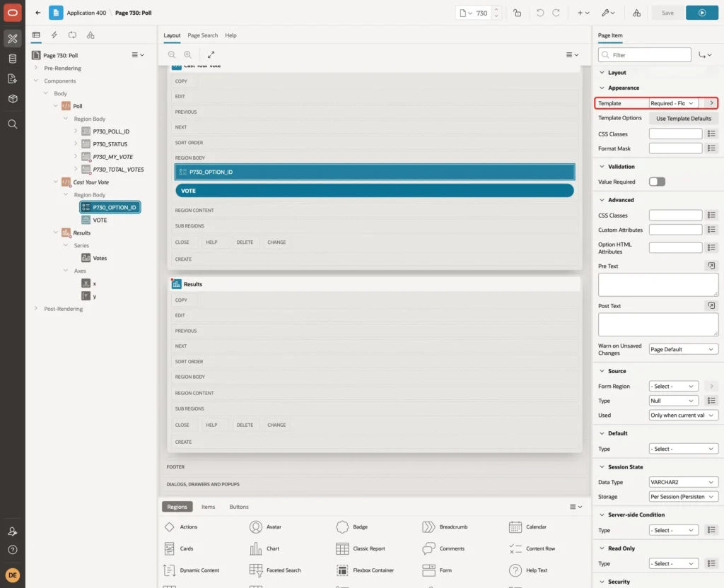Open the App Builder sidebar icon
Viewport: 724px width, 588px height.
point(13,39)
